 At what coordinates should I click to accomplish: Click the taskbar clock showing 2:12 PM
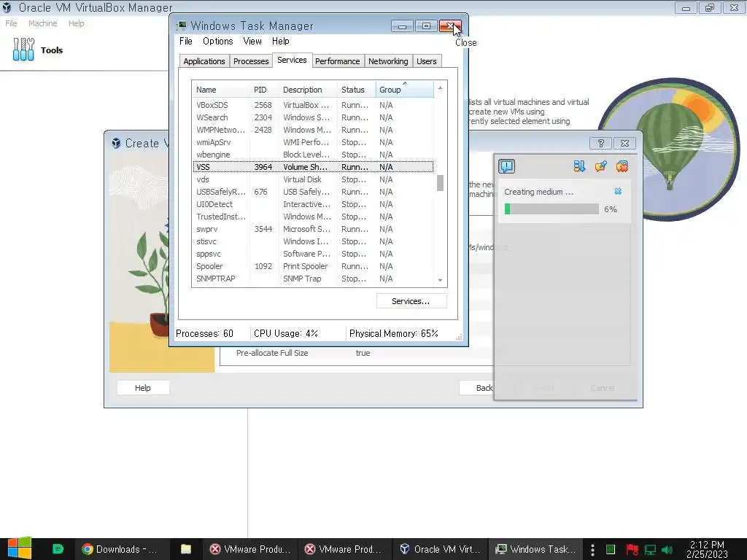click(x=707, y=549)
